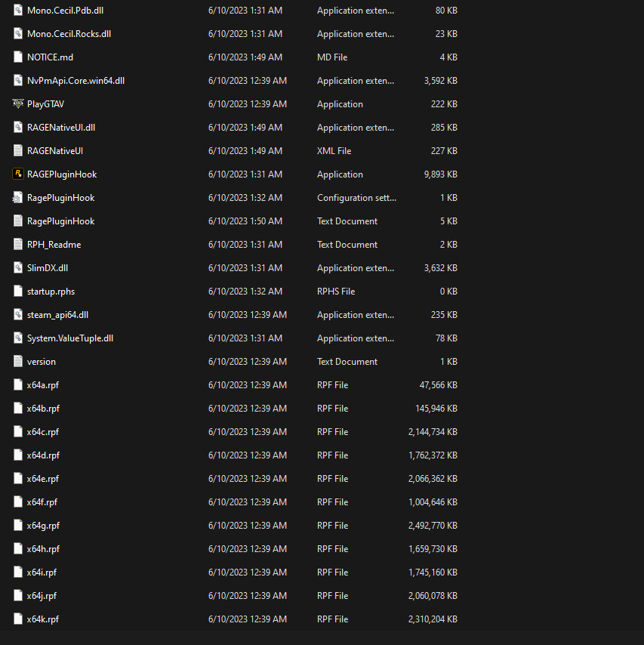This screenshot has height=645, width=644.
Task: Click the x64d.rpf file icon
Action: coord(17,455)
